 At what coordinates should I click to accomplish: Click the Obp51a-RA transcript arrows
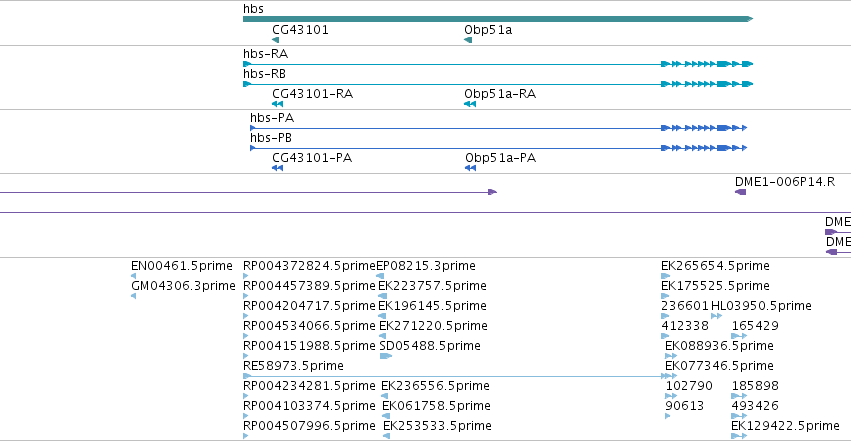point(470,104)
